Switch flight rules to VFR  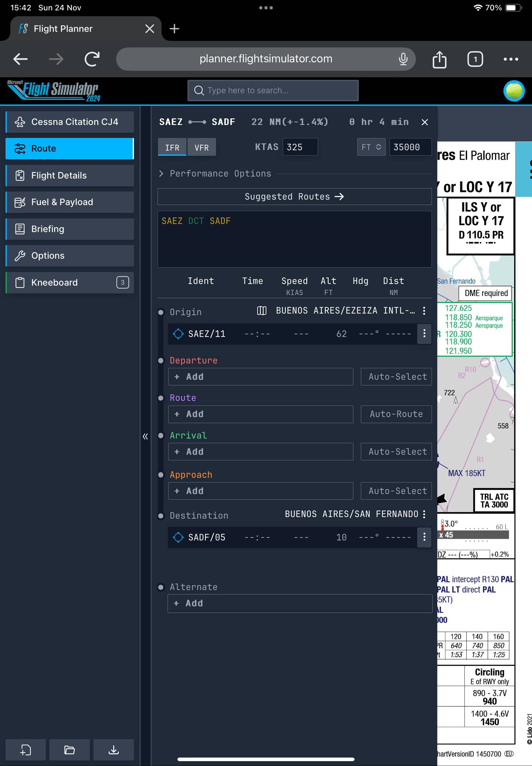pyautogui.click(x=201, y=147)
